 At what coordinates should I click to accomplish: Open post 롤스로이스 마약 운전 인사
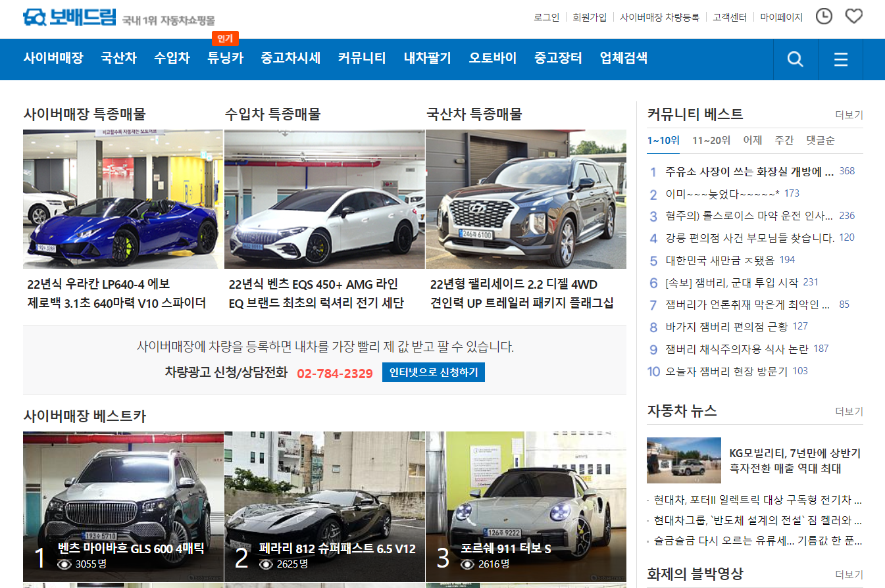pyautogui.click(x=749, y=216)
